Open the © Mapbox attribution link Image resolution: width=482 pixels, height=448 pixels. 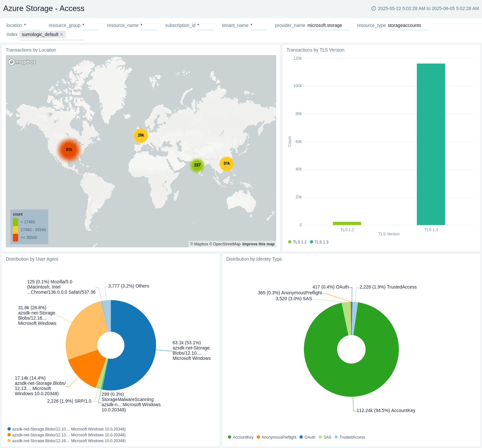199,244
